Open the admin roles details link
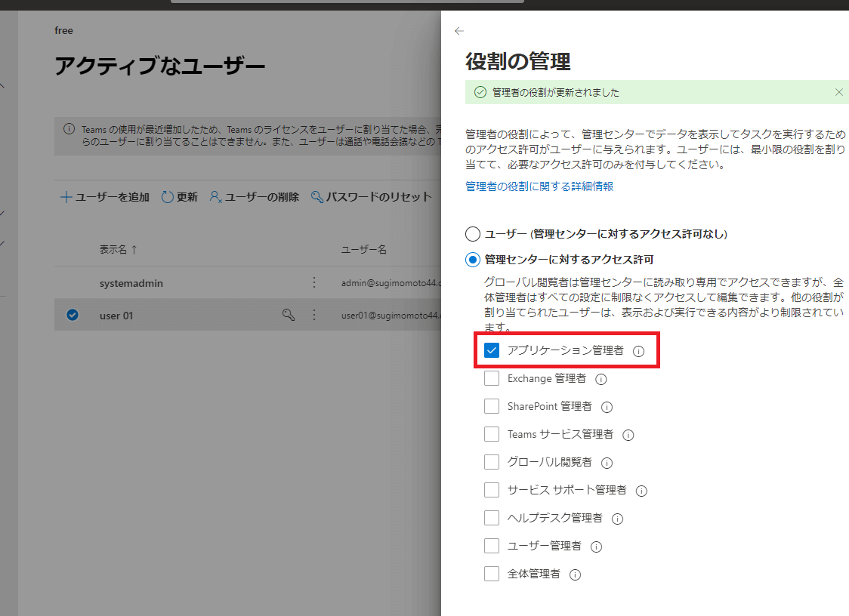The width and height of the screenshot is (849, 616). coord(539,186)
